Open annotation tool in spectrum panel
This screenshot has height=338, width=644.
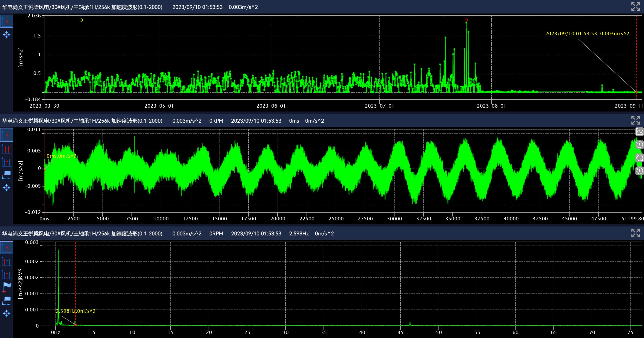pyautogui.click(x=7, y=301)
